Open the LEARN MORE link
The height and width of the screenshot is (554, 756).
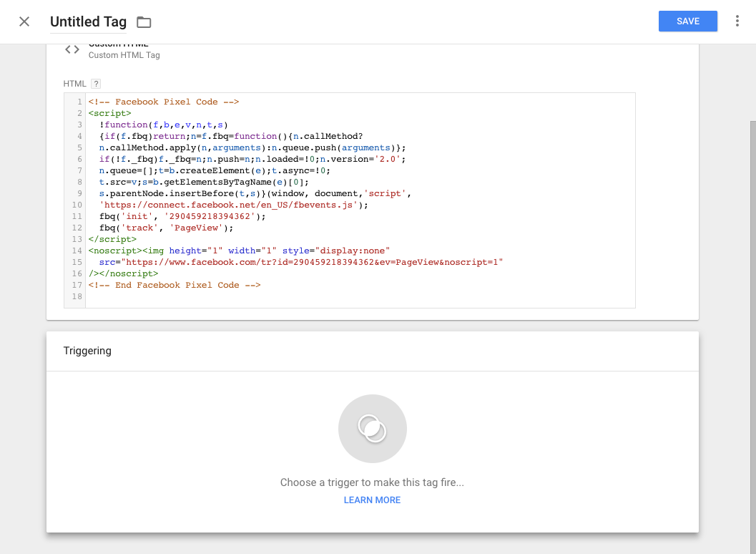click(372, 500)
